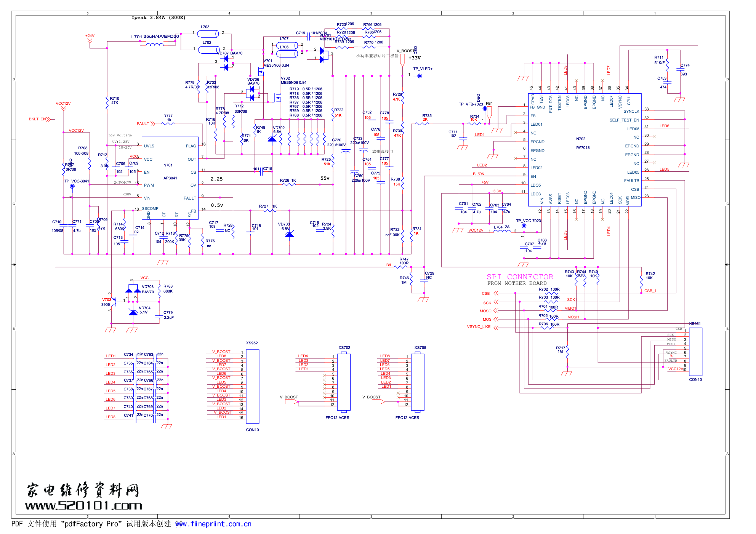Click the VD703 6.8V zener diode symbol
This screenshot has width=756, height=534.
click(x=290, y=234)
